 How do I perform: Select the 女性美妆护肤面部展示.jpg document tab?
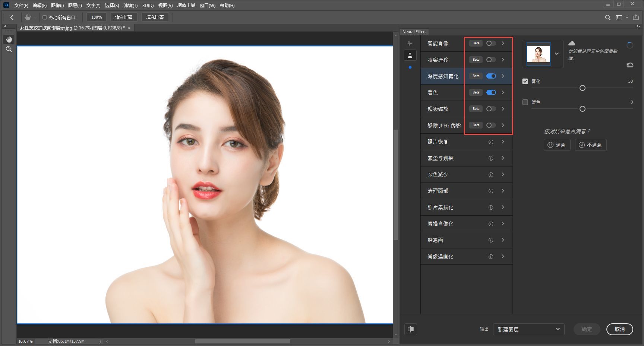click(71, 28)
